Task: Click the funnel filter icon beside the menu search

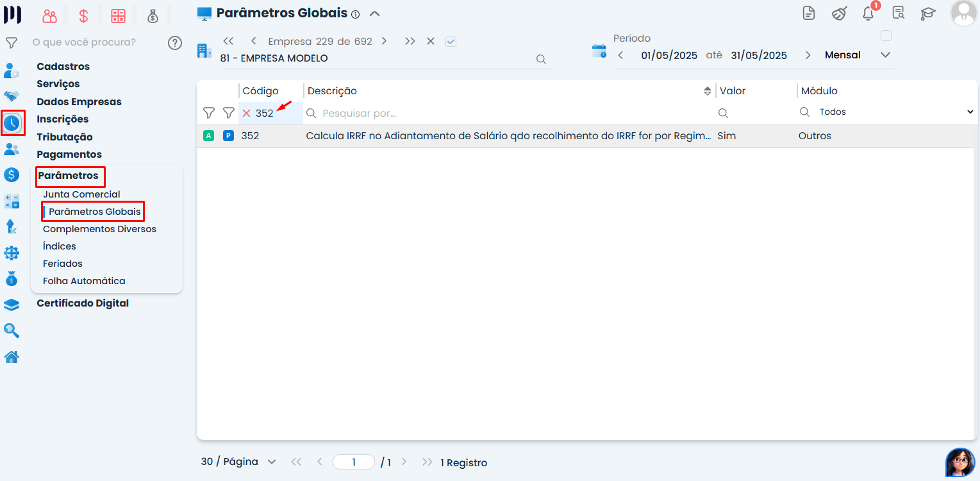Action: pos(11,43)
